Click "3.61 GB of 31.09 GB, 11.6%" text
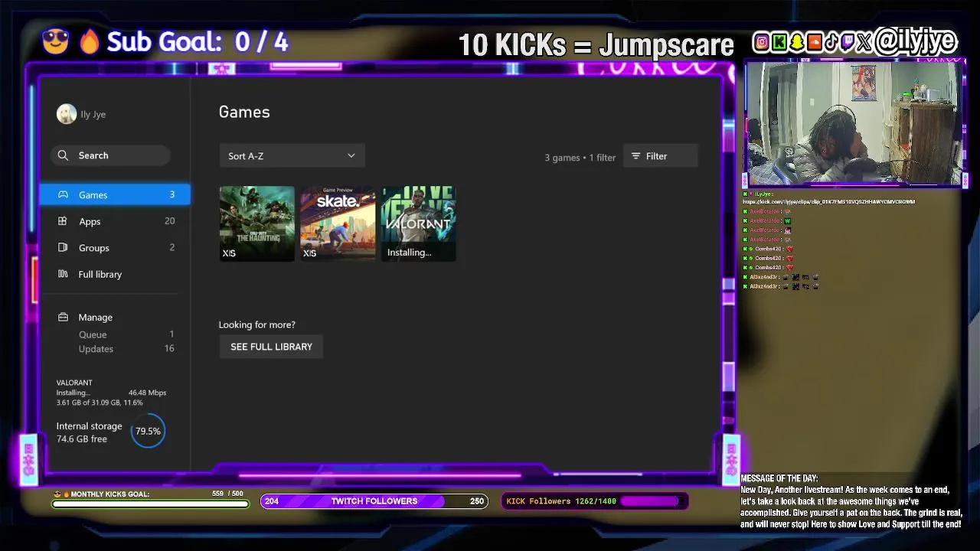The image size is (980, 551). (100, 403)
